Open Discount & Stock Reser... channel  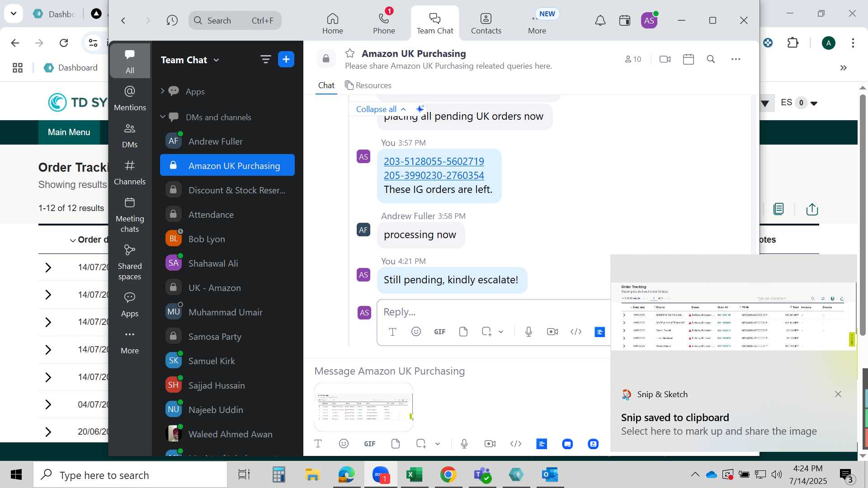pos(227,190)
